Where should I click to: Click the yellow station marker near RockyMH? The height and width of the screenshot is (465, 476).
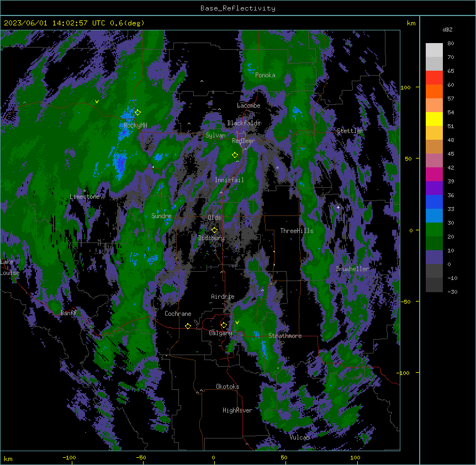138,113
